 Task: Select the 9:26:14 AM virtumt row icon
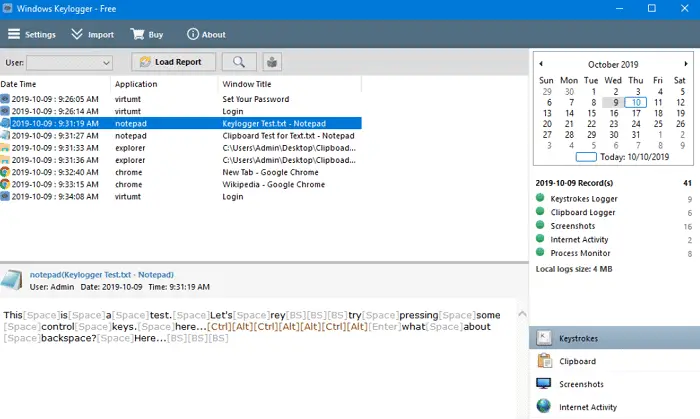(x=5, y=111)
